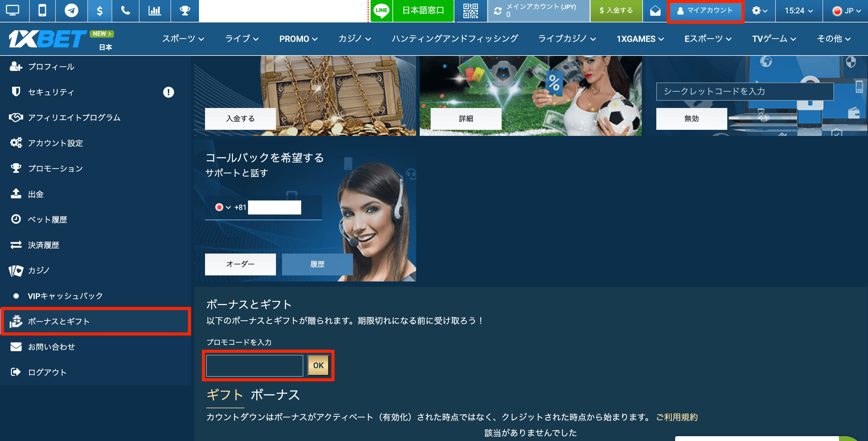Expand the 1XGAMES menu

pyautogui.click(x=640, y=39)
